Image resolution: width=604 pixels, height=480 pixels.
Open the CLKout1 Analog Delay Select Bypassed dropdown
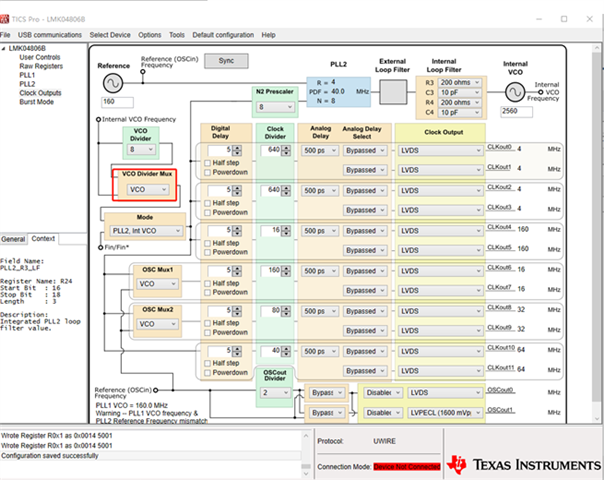365,170
